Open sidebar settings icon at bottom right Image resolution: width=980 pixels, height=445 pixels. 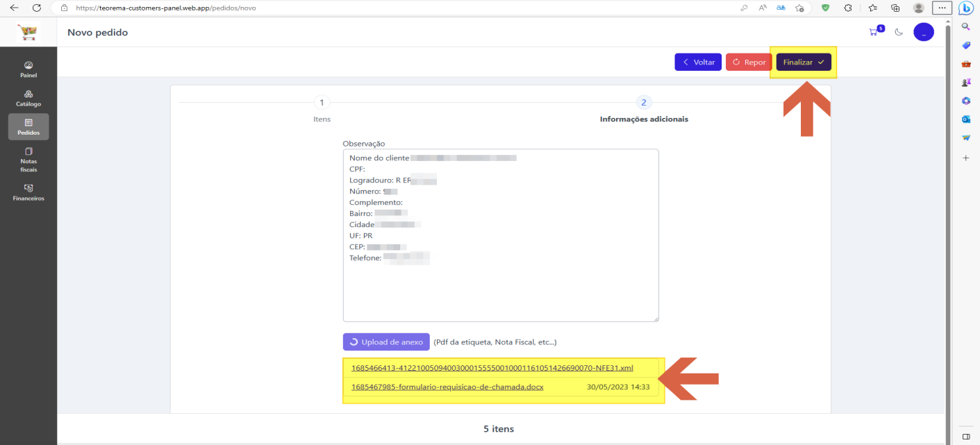(x=965, y=436)
